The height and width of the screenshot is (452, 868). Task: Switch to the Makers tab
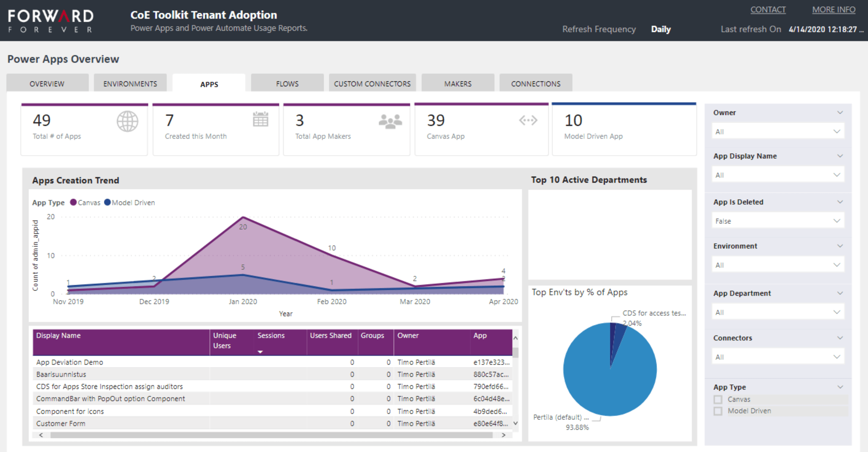[458, 83]
